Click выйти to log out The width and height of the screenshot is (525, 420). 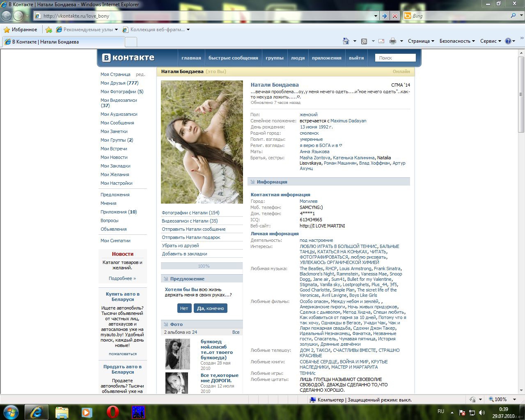point(356,58)
